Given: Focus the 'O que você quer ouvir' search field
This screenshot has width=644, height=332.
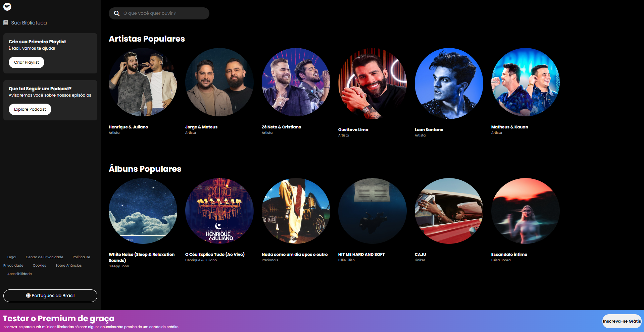Looking at the screenshot, I should click(x=159, y=13).
